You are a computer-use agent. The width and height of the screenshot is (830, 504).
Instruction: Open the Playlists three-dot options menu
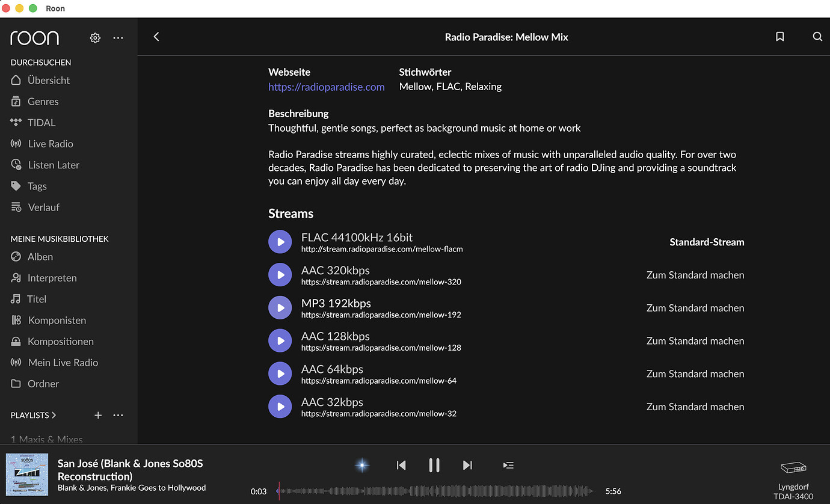pos(118,415)
